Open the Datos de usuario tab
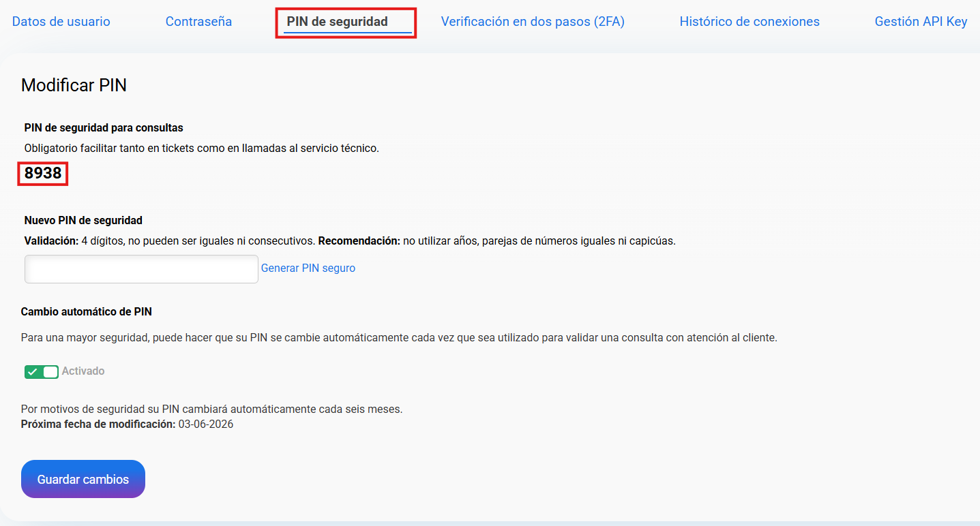The width and height of the screenshot is (980, 526). (61, 22)
